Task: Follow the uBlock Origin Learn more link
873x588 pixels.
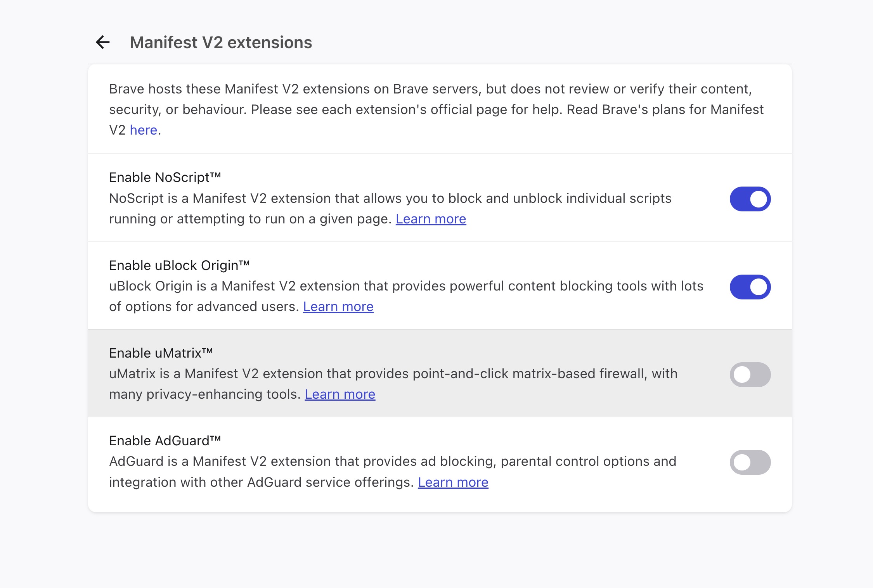Action: click(x=338, y=307)
